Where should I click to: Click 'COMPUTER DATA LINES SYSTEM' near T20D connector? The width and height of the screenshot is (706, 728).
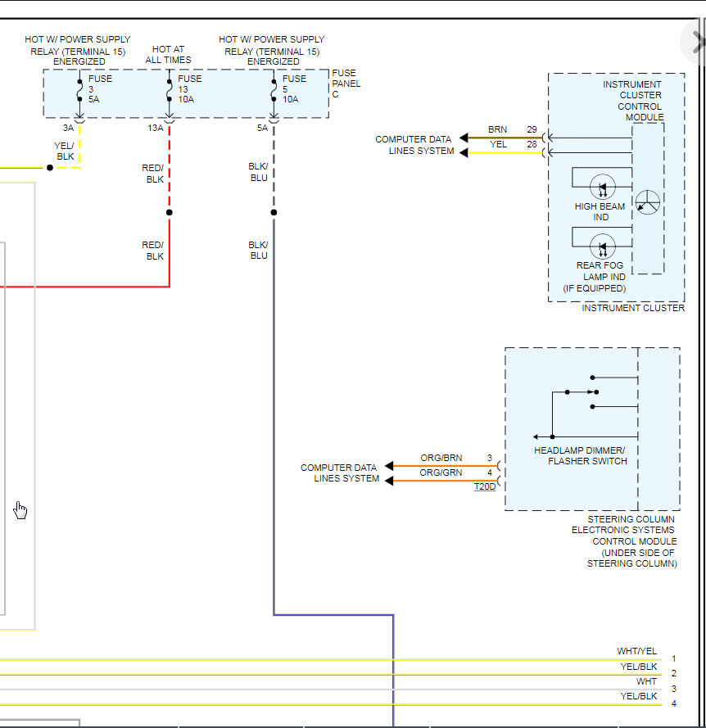pyautogui.click(x=340, y=473)
